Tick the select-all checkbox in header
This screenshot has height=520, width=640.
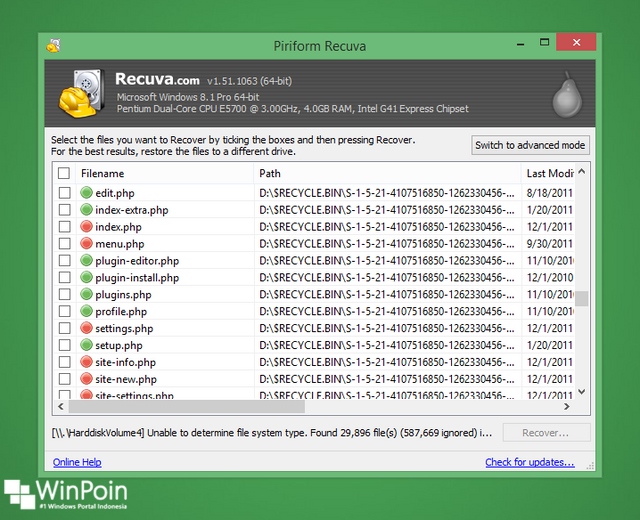(64, 173)
